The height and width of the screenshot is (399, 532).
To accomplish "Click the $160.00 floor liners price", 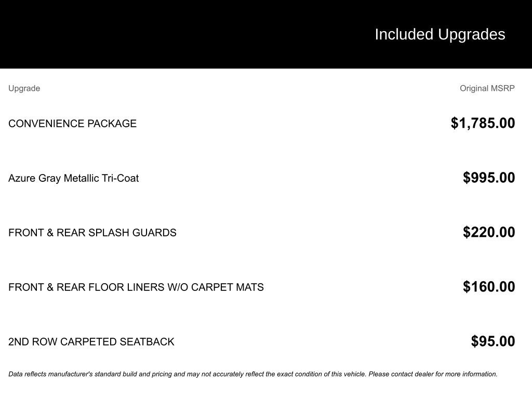I will [x=489, y=287].
